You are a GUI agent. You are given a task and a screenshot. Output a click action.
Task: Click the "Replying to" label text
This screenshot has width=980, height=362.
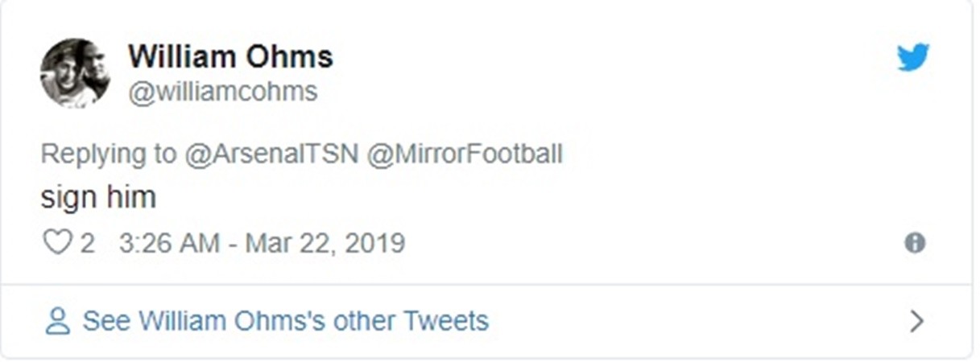tap(109, 154)
